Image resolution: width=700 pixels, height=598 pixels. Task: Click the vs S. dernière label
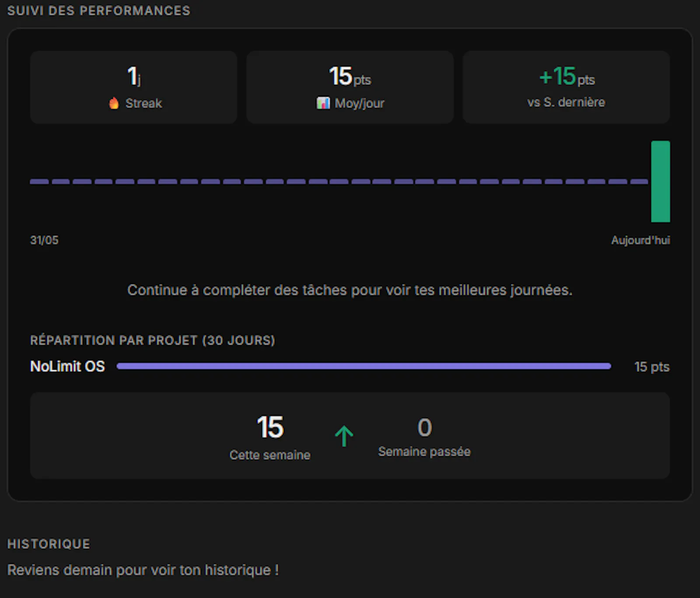point(566,102)
